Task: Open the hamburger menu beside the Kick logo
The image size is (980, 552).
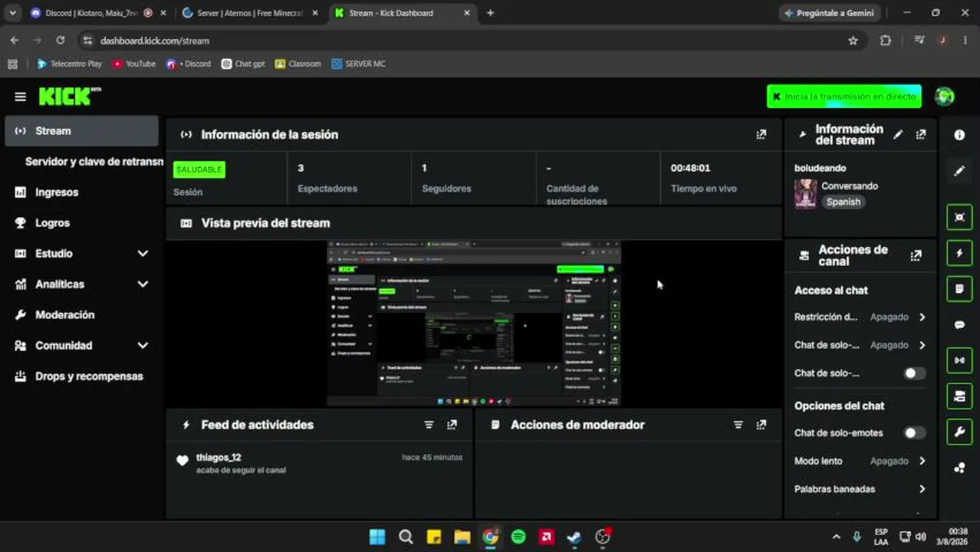Action: pyautogui.click(x=20, y=97)
